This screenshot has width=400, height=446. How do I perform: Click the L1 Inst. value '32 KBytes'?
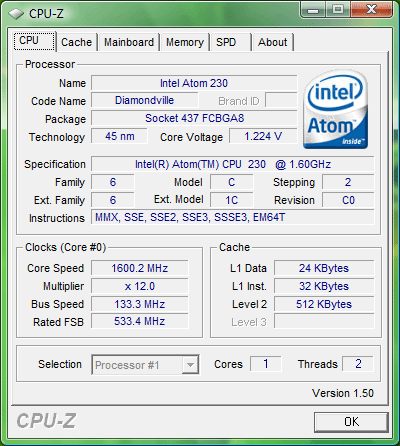[324, 286]
